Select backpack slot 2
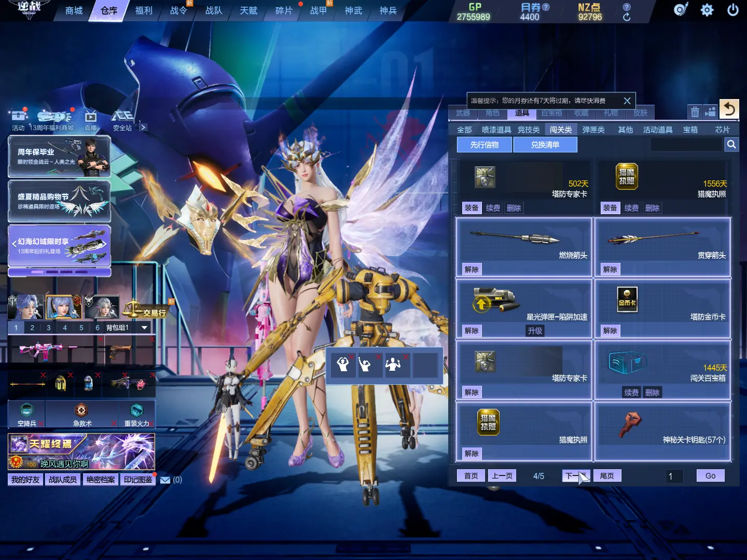747x560 pixels. point(32,328)
